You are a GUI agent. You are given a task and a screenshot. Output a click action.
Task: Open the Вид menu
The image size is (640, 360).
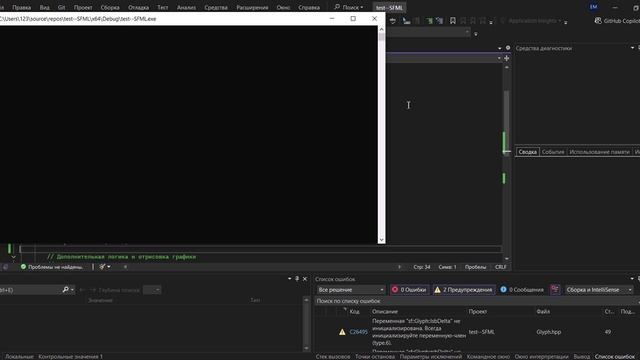[44, 7]
